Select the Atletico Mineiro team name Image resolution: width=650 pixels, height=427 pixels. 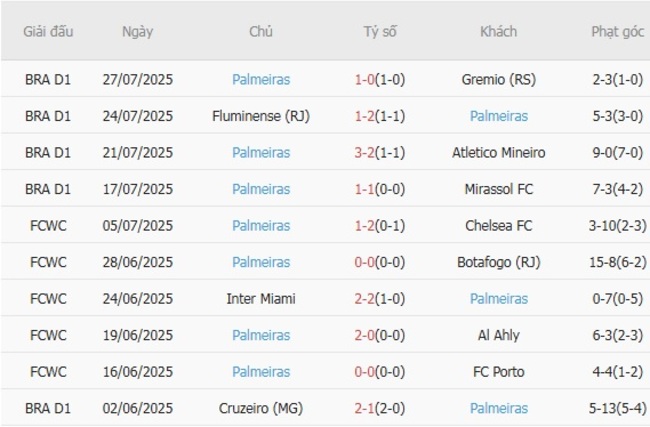tap(498, 153)
